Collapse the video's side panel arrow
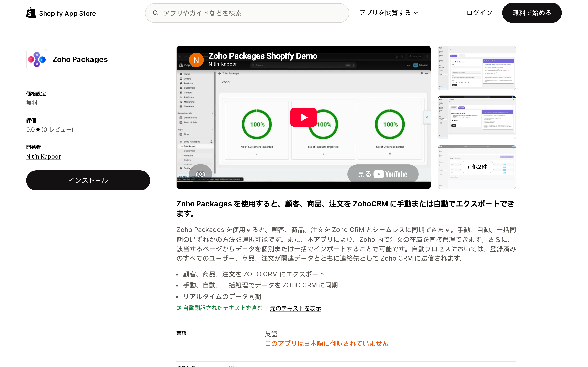This screenshot has width=588, height=367. (427, 117)
